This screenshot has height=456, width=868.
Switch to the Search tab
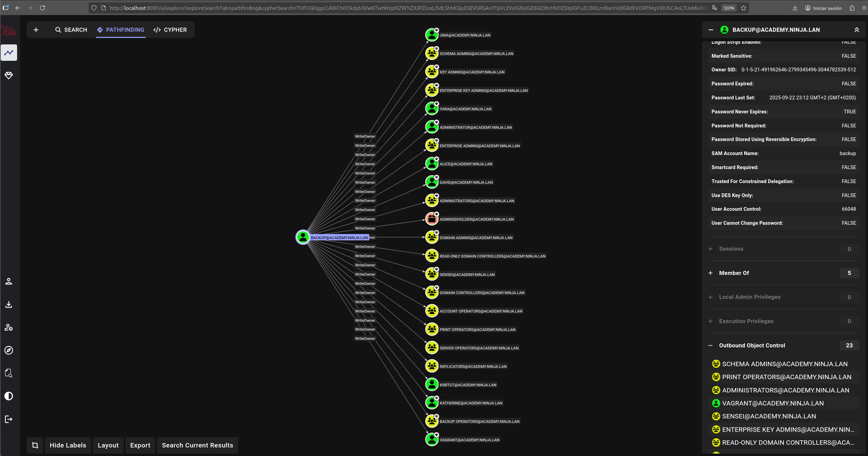pyautogui.click(x=71, y=30)
